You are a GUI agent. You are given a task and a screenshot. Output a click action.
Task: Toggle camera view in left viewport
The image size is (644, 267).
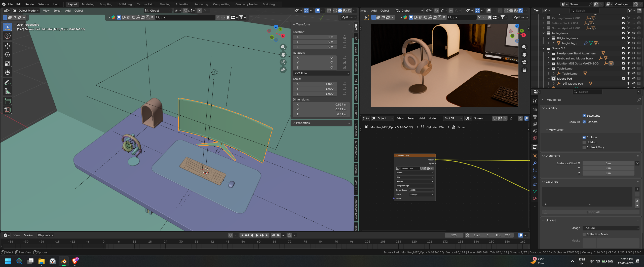(283, 62)
